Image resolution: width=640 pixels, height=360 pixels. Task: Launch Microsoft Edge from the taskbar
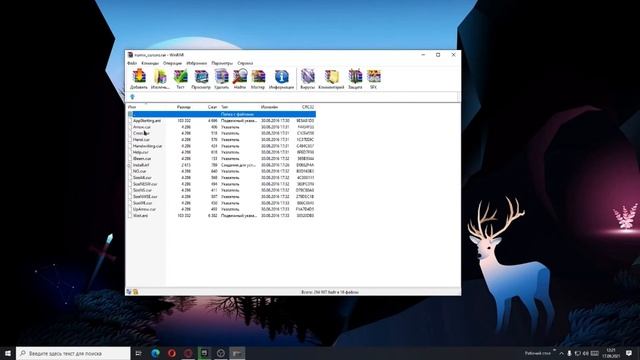(x=155, y=353)
